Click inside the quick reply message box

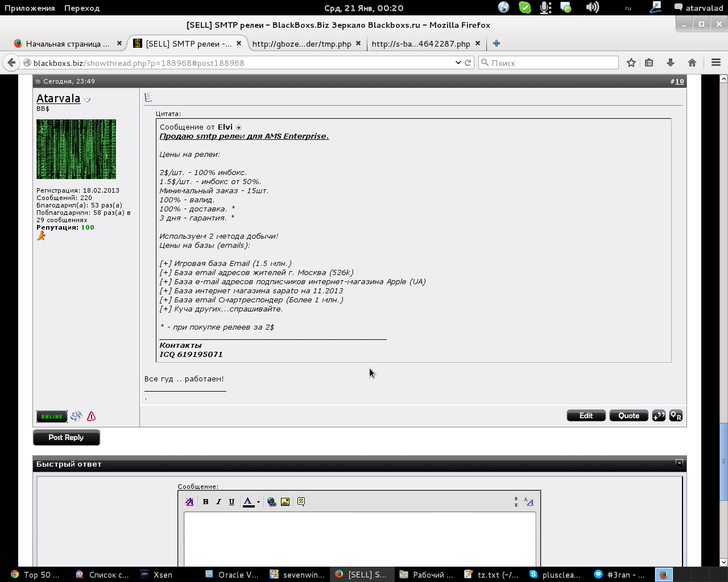pos(359,539)
